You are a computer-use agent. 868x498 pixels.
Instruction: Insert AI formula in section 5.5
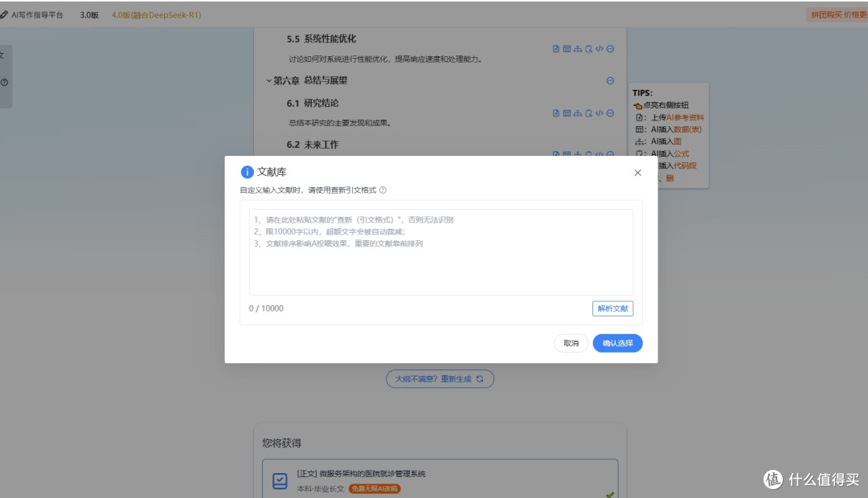(588, 49)
